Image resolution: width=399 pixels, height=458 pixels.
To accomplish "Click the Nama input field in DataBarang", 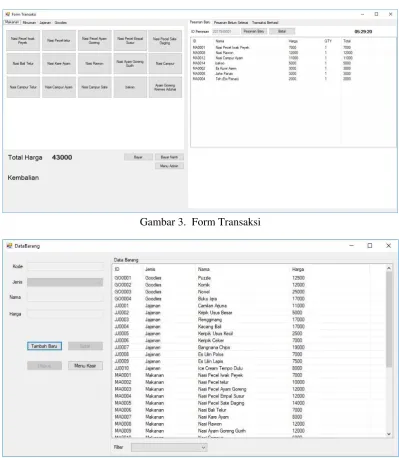I will point(65,297).
